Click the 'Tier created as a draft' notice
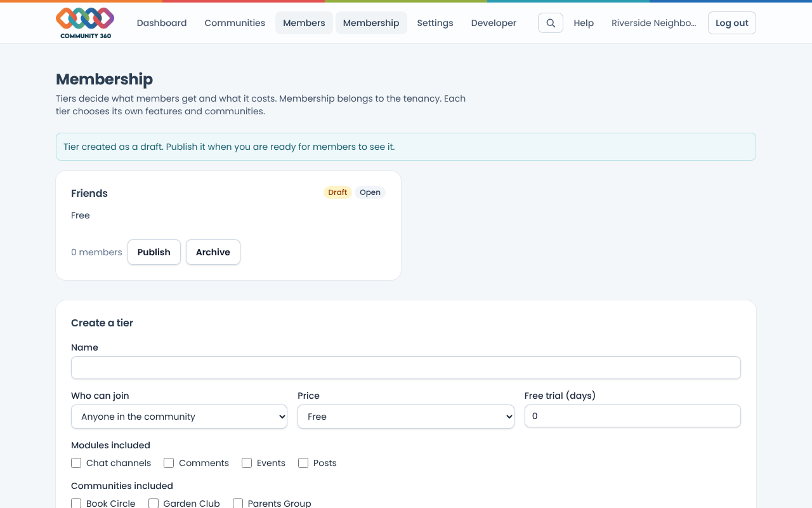 [x=406, y=147]
